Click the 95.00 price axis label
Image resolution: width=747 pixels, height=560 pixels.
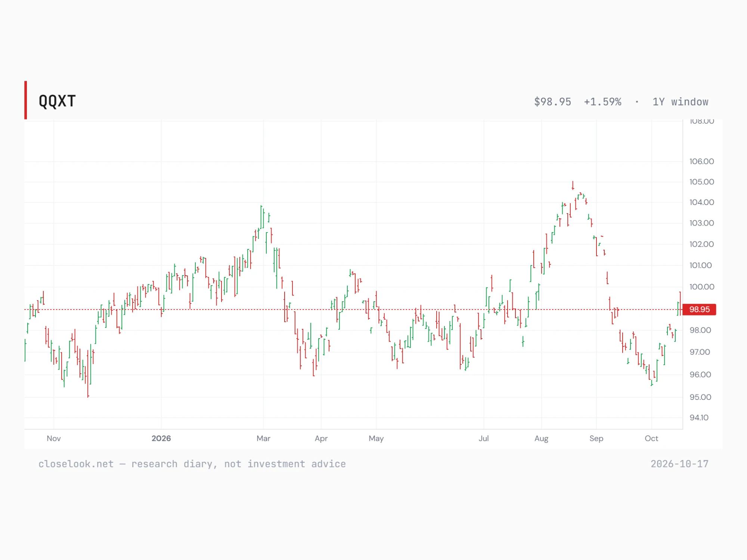700,397
